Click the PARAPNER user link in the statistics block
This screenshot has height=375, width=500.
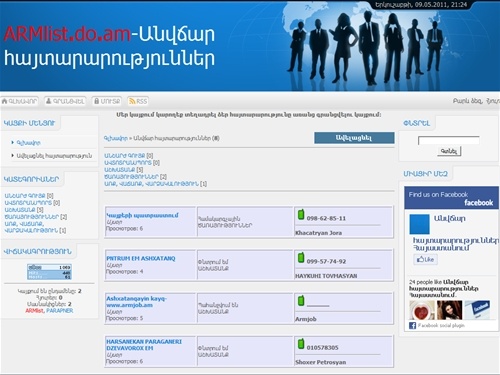tap(59, 310)
